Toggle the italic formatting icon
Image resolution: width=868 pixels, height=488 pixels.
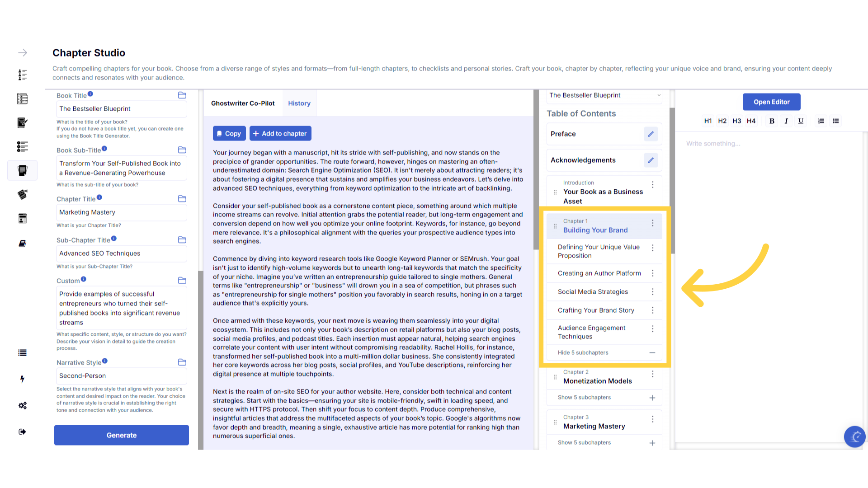pos(786,121)
